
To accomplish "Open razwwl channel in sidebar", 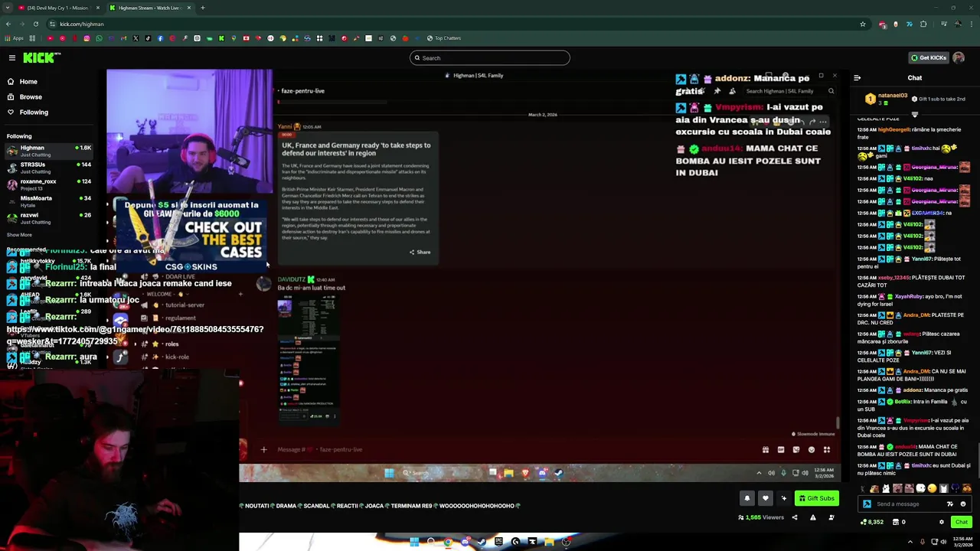I will 49,218.
